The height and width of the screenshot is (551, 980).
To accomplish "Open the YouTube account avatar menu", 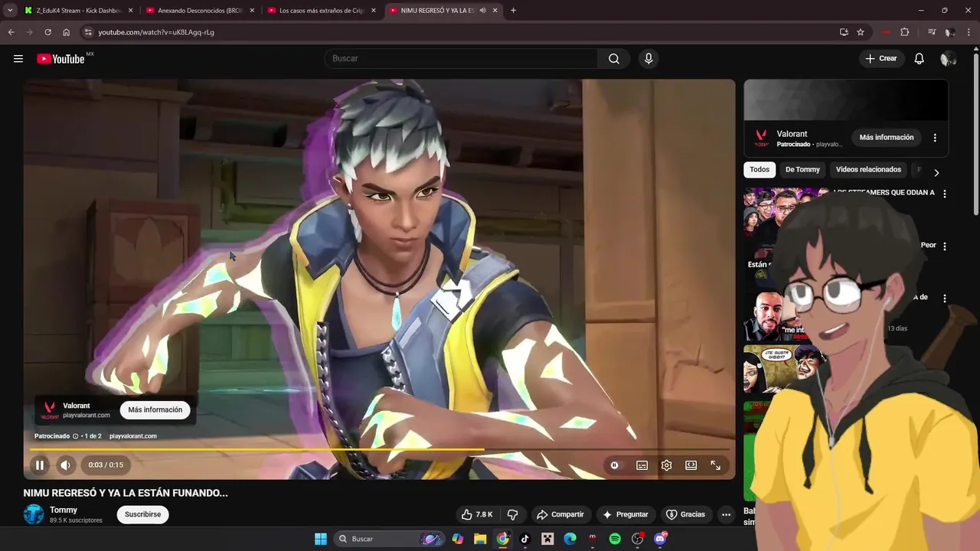I will point(948,59).
